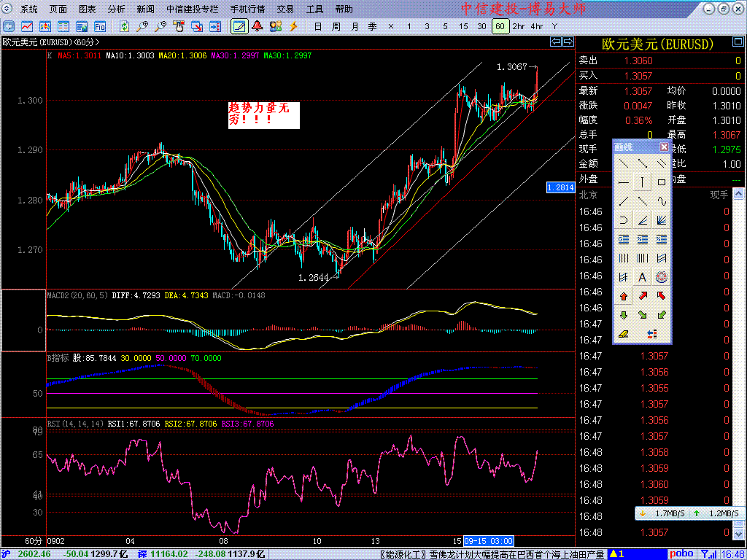Pick the green down arrow marker tool

624,315
